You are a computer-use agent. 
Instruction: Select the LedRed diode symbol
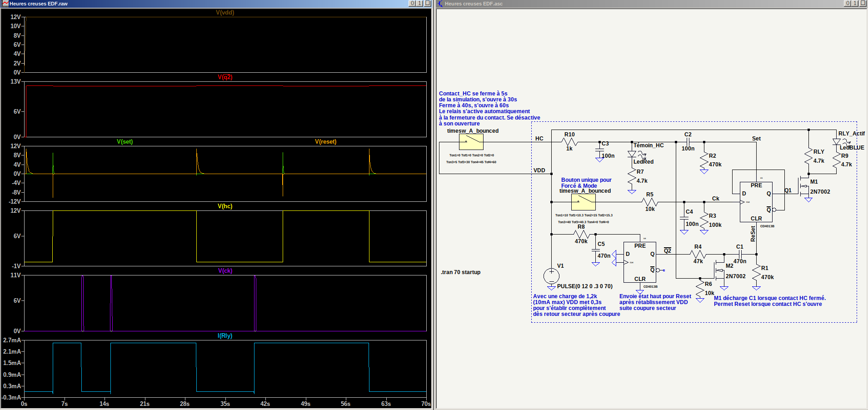(x=632, y=155)
